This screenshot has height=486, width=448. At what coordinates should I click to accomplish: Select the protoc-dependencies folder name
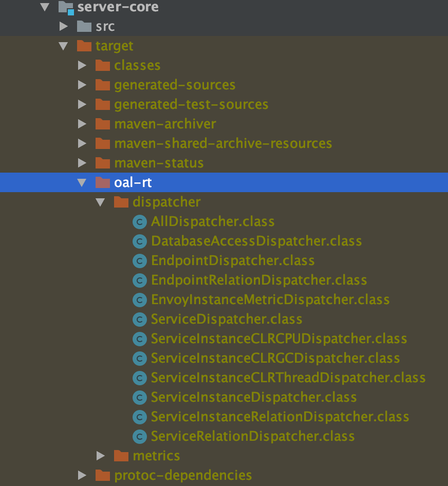point(183,475)
